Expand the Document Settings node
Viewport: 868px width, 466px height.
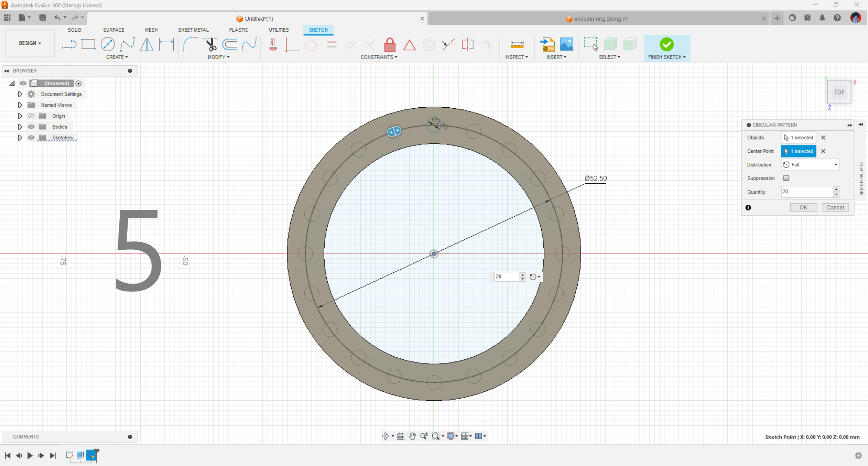pyautogui.click(x=20, y=94)
